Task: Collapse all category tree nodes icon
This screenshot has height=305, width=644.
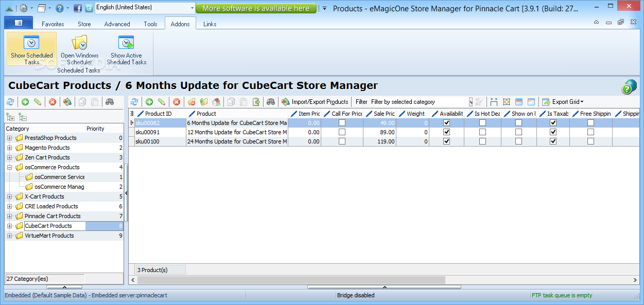Action: tap(22, 117)
